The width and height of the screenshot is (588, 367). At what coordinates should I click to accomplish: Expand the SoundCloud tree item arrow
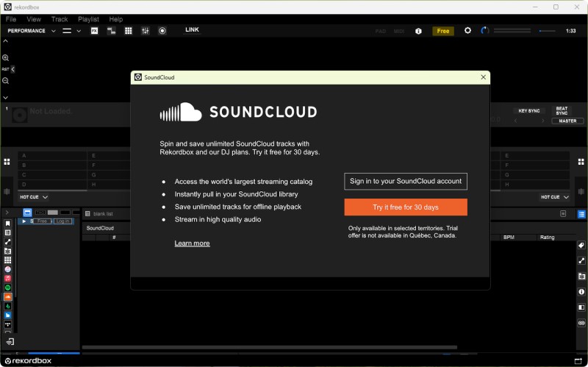tap(24, 221)
